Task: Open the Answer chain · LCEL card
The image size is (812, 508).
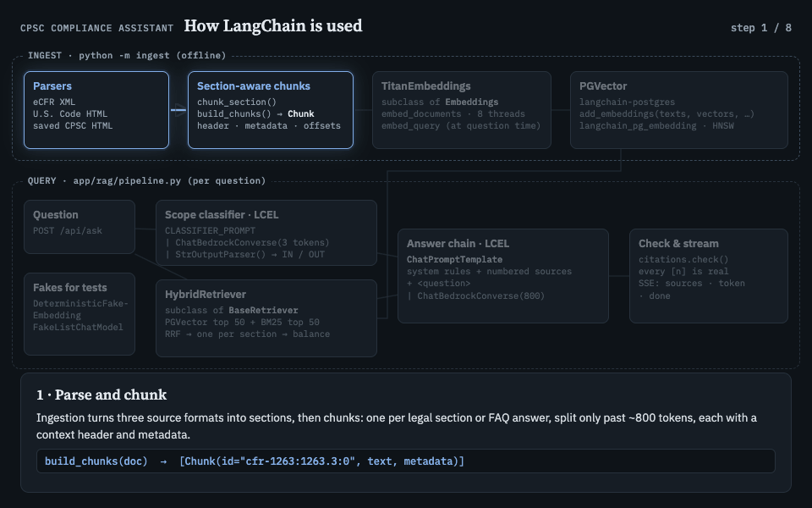Action: [502, 276]
